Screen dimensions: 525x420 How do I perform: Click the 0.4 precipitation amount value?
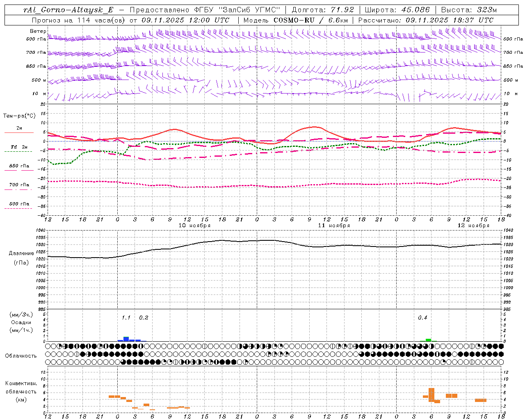pos(422,318)
